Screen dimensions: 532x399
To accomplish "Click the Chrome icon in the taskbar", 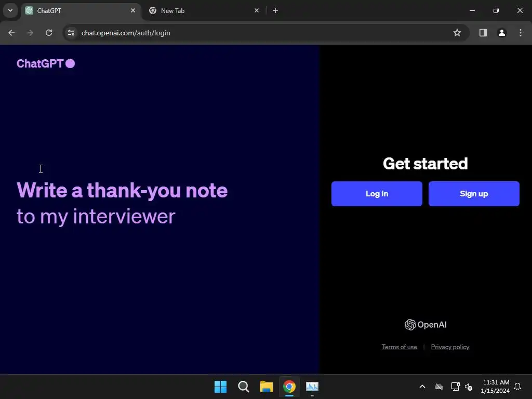I will click(289, 387).
